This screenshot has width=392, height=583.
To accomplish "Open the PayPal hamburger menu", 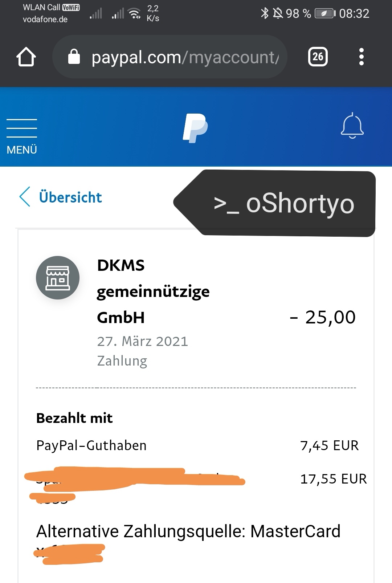I will (22, 128).
